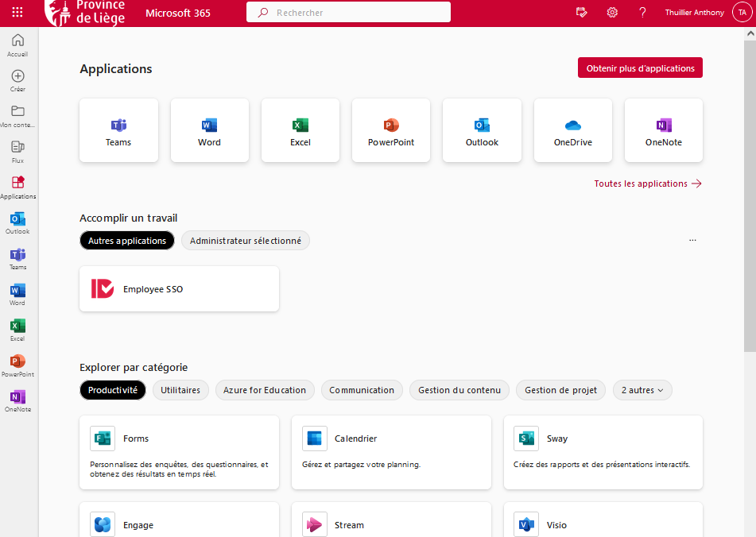Open the app launcher waffle icon
756x537 pixels.
17,12
